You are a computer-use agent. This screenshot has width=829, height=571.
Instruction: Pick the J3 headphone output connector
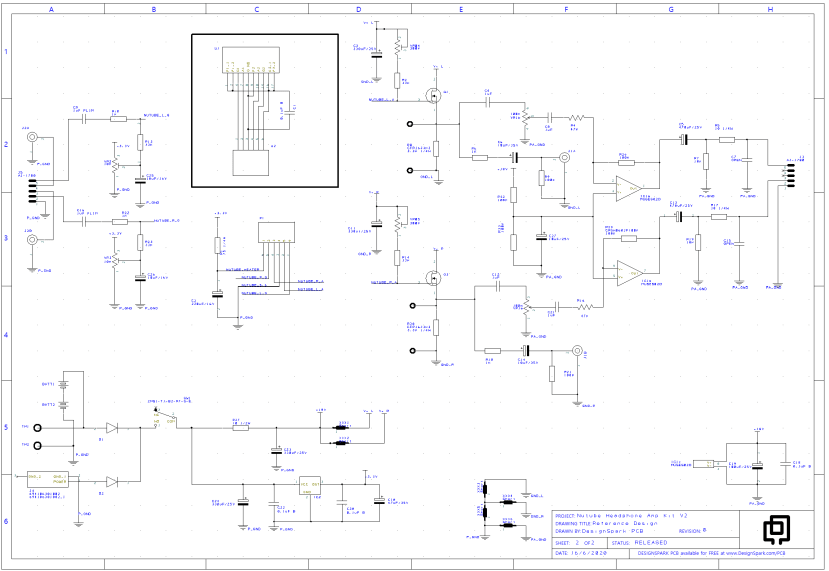point(790,176)
